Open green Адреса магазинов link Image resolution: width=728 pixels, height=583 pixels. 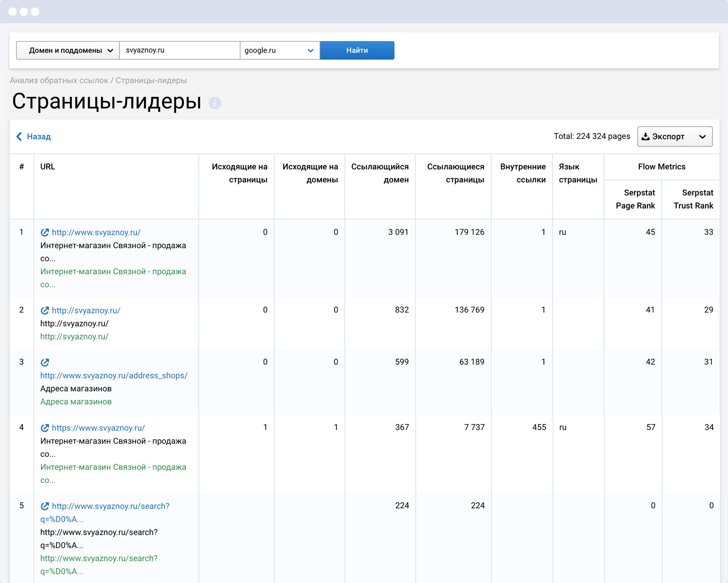(x=76, y=402)
